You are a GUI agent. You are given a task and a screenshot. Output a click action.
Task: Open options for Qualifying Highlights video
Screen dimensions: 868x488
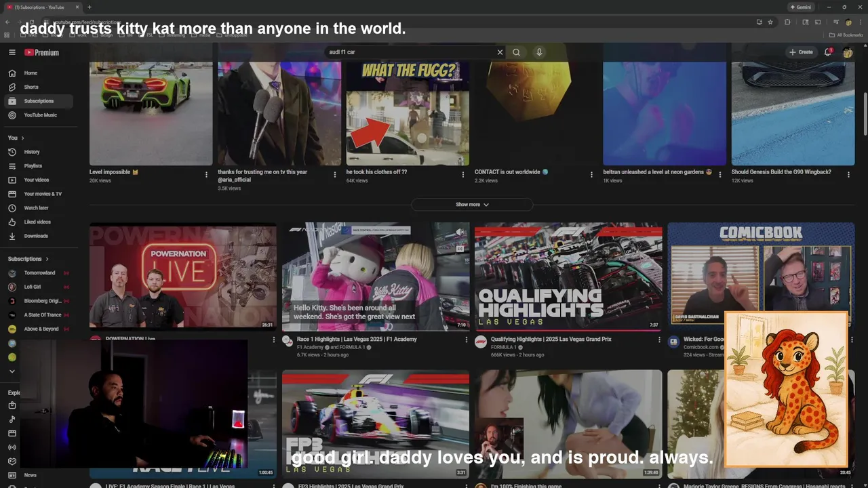[x=659, y=340]
